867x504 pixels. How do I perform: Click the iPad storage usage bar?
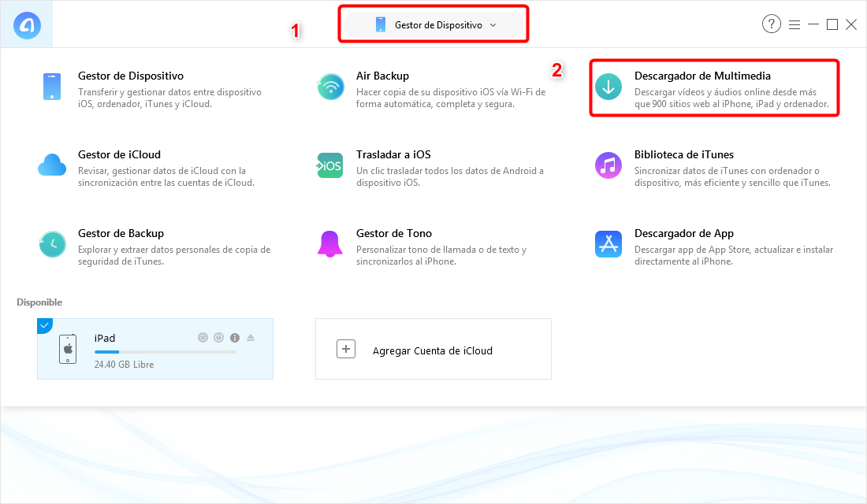(166, 352)
